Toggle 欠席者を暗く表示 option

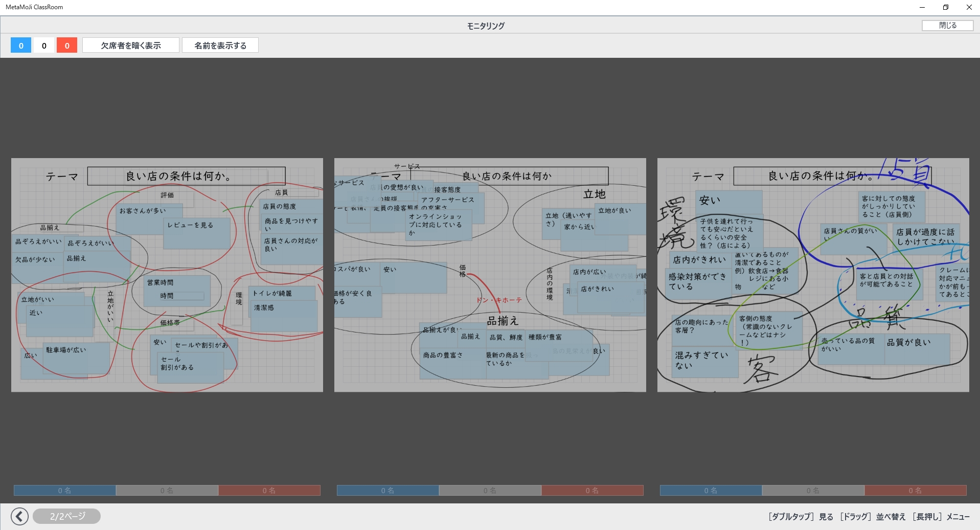coord(131,46)
